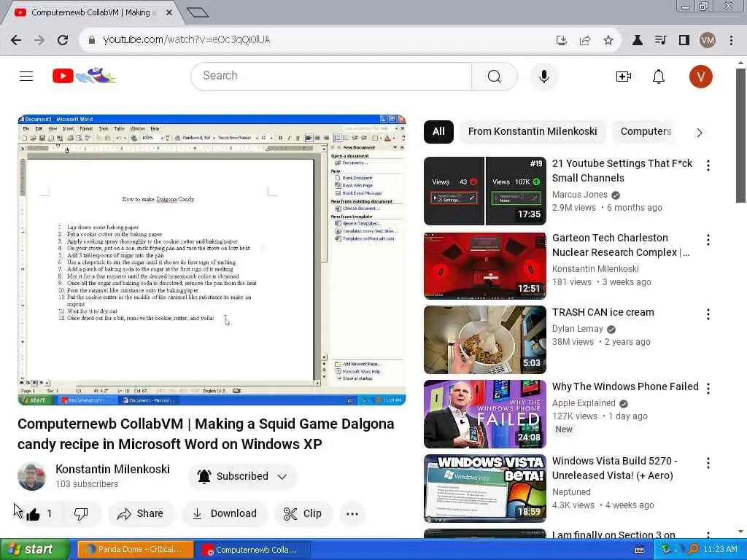The image size is (747, 560).
Task: Open the Windows start button
Action: 35,550
